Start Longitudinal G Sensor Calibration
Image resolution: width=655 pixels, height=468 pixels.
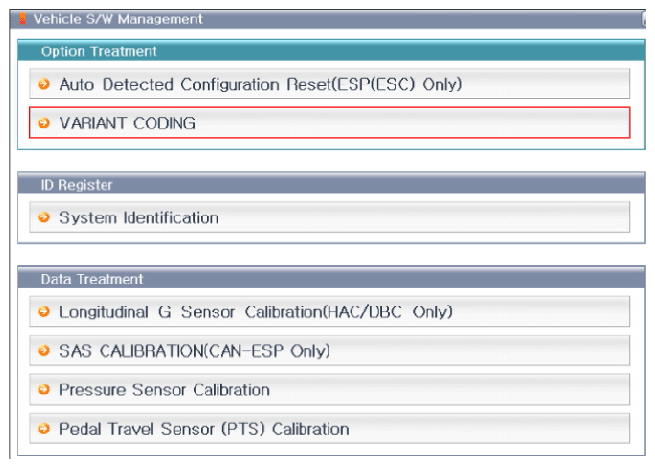tap(255, 312)
